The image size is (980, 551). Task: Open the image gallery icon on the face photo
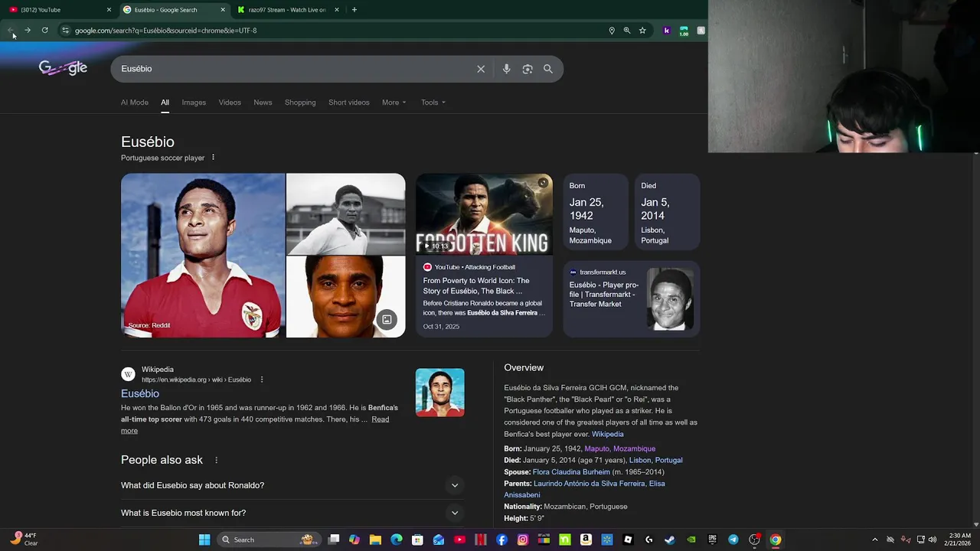(387, 320)
